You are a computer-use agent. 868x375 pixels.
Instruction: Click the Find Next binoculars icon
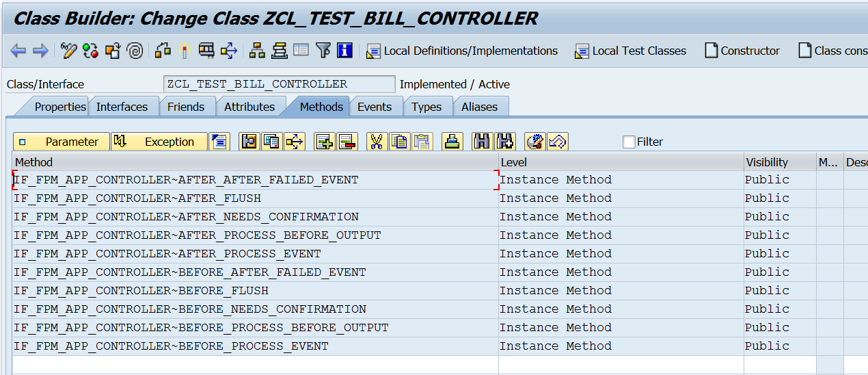point(505,142)
